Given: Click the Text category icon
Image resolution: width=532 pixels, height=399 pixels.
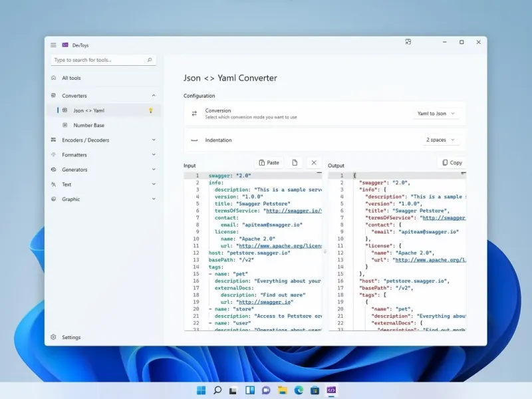Looking at the screenshot, I should pyautogui.click(x=53, y=184).
